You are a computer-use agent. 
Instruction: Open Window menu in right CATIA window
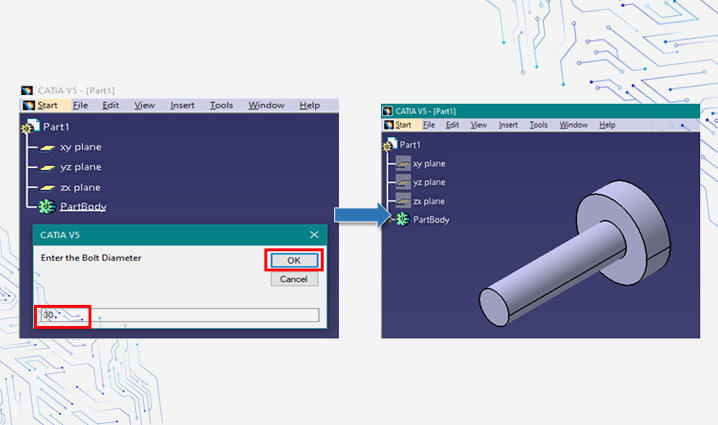pyautogui.click(x=573, y=125)
